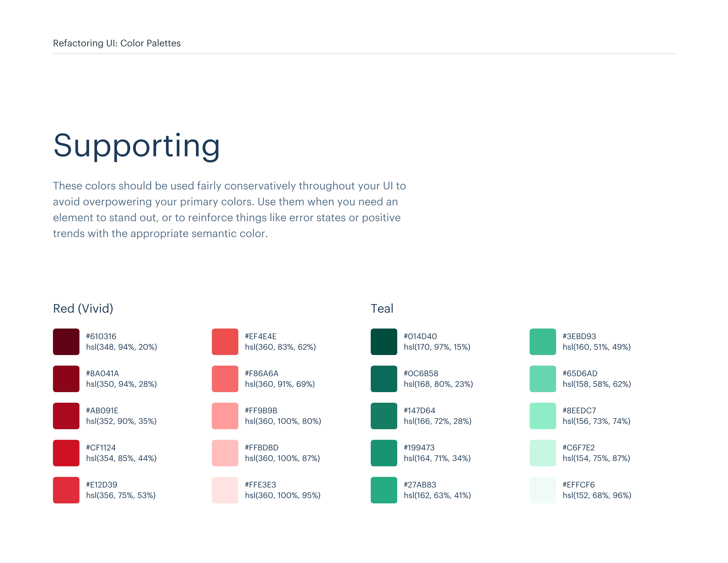Click the #E12D39 red swatch
The height and width of the screenshot is (563, 728).
point(66,490)
